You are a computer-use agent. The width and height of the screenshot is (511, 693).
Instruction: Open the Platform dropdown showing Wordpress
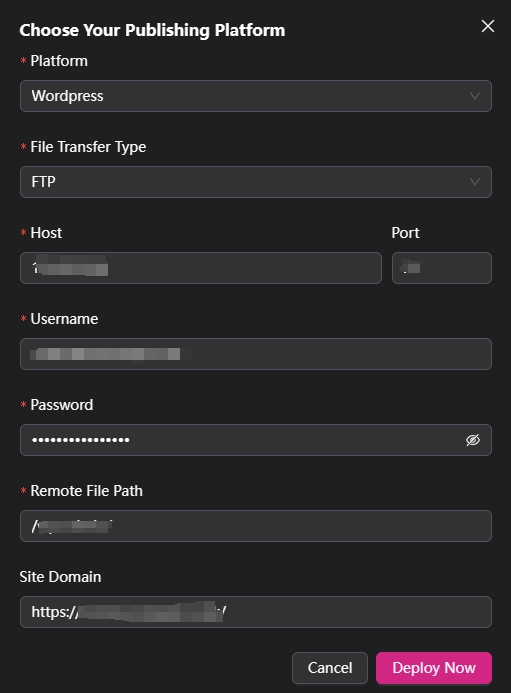click(x=256, y=96)
